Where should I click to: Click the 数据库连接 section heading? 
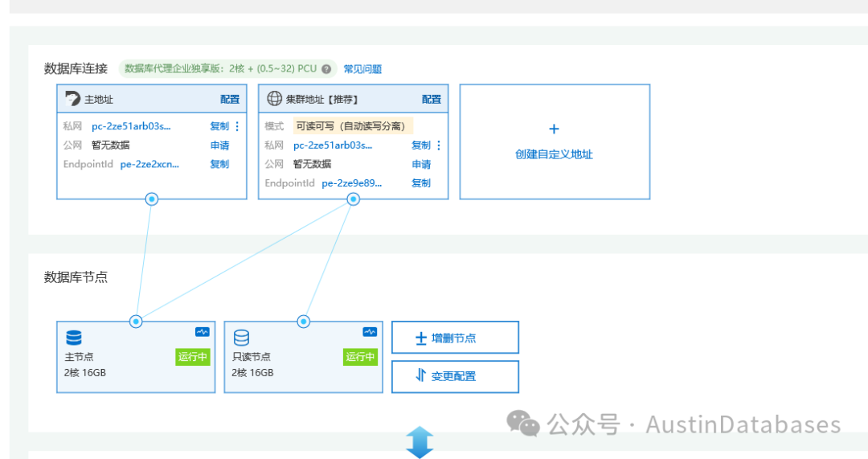(76, 68)
